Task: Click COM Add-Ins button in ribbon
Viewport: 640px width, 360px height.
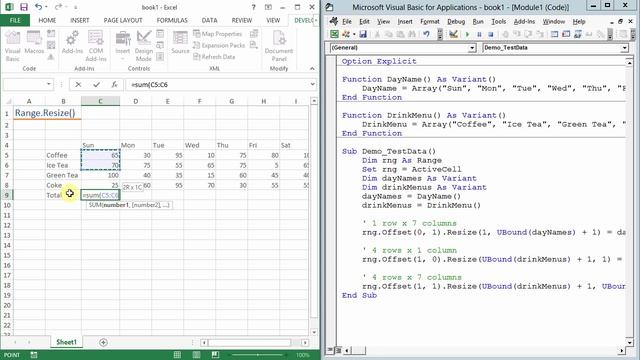Action: (x=96, y=46)
